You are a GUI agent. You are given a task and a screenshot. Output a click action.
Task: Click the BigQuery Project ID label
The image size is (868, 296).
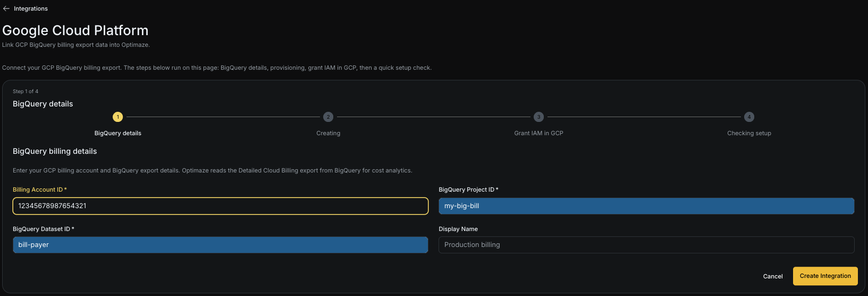click(468, 190)
